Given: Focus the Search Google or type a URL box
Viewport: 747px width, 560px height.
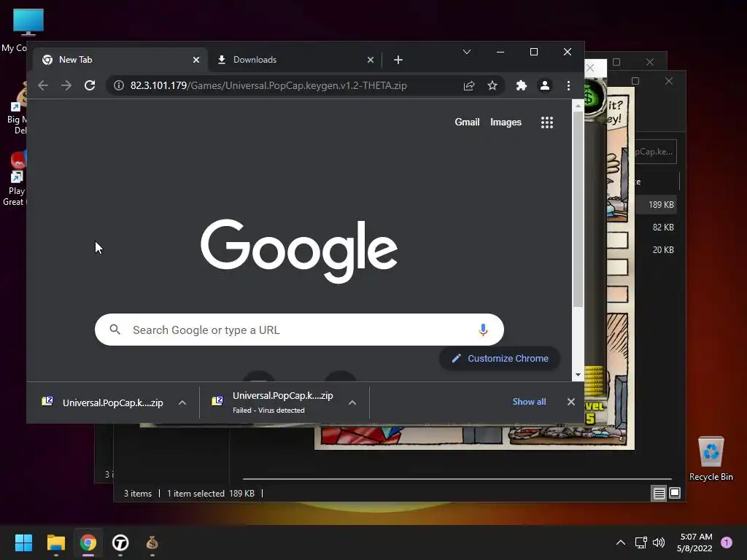Looking at the screenshot, I should coord(299,330).
